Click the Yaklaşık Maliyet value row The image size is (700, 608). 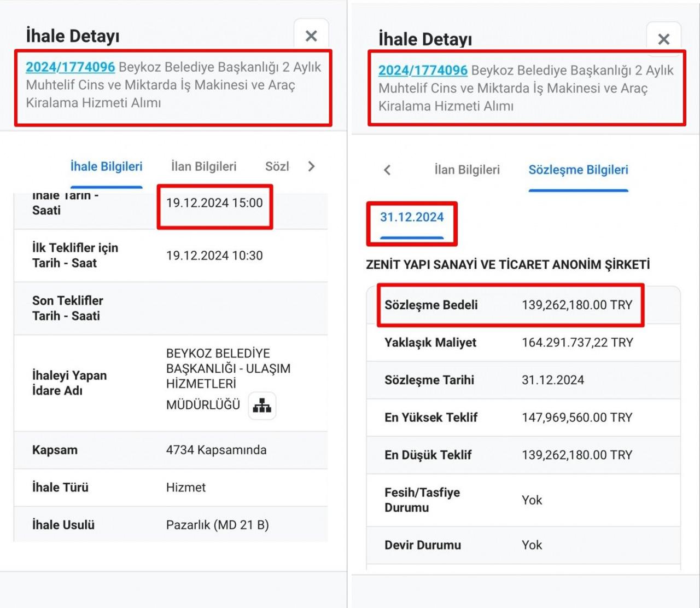[523, 343]
